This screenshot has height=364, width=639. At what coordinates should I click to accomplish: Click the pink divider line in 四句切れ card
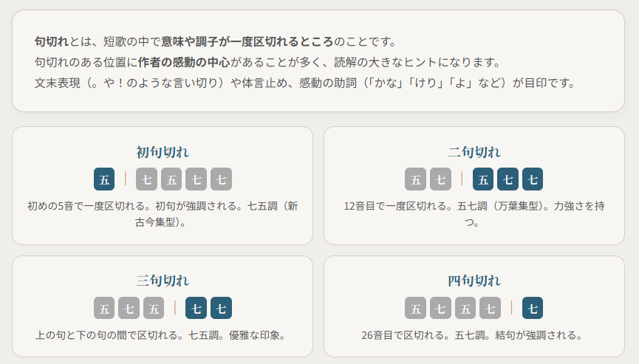pos(511,308)
